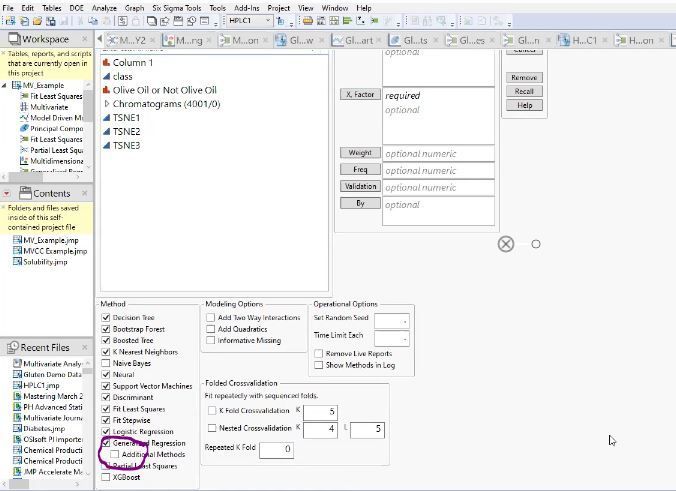This screenshot has height=491, width=676.
Task: Click the New Data Table toolbar icon
Action: point(10,21)
